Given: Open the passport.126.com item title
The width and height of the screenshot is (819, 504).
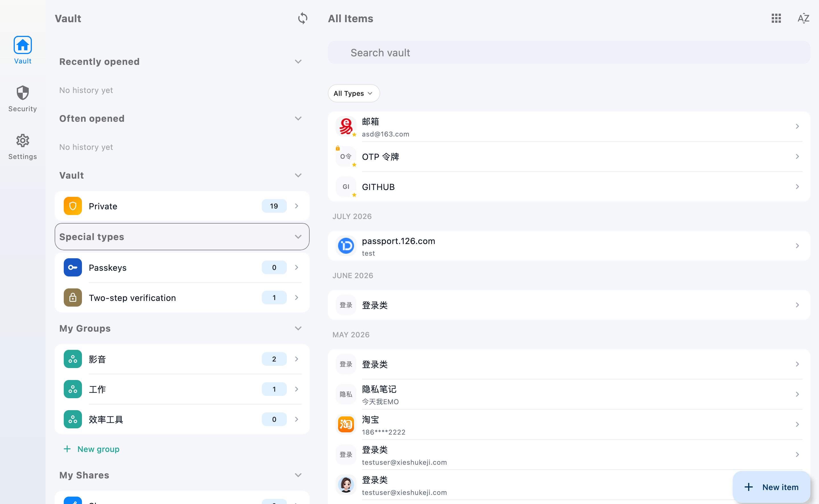Looking at the screenshot, I should (398, 241).
